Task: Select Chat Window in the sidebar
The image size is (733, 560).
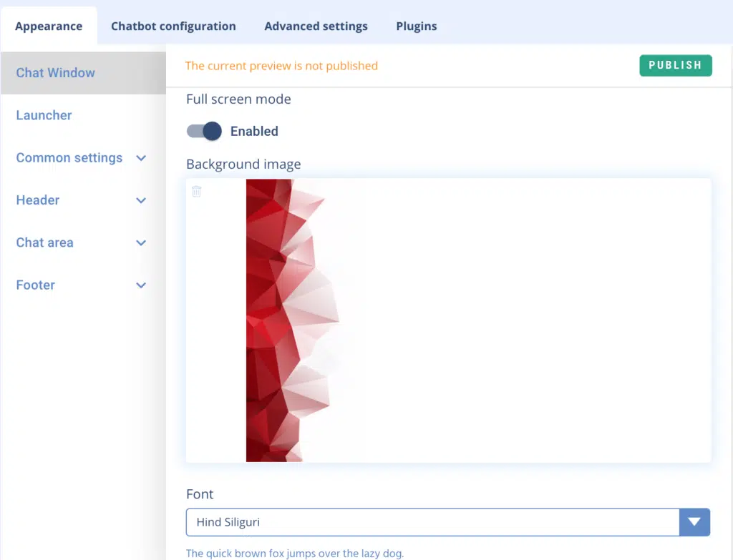Action: pyautogui.click(x=56, y=73)
